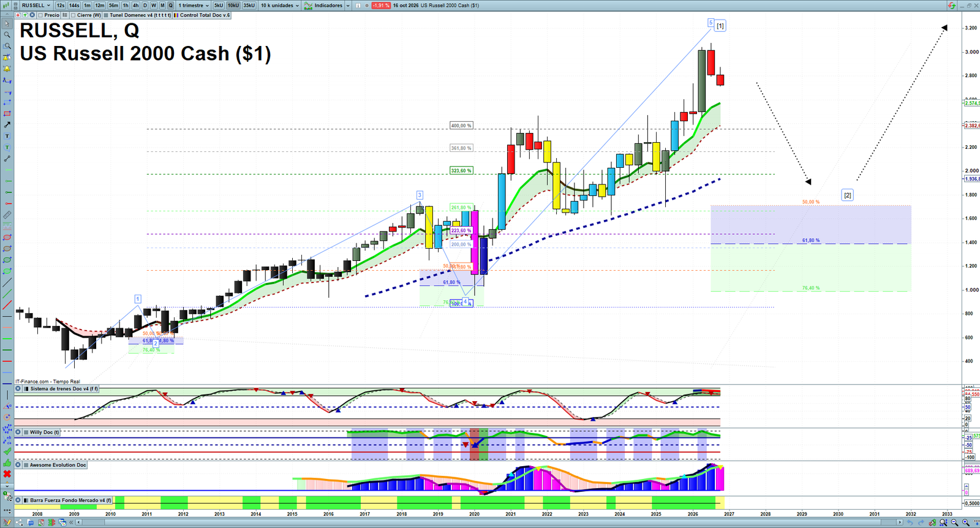This screenshot has width=980, height=528.
Task: Select the Q quarterly timeframe button
Action: pos(171,6)
